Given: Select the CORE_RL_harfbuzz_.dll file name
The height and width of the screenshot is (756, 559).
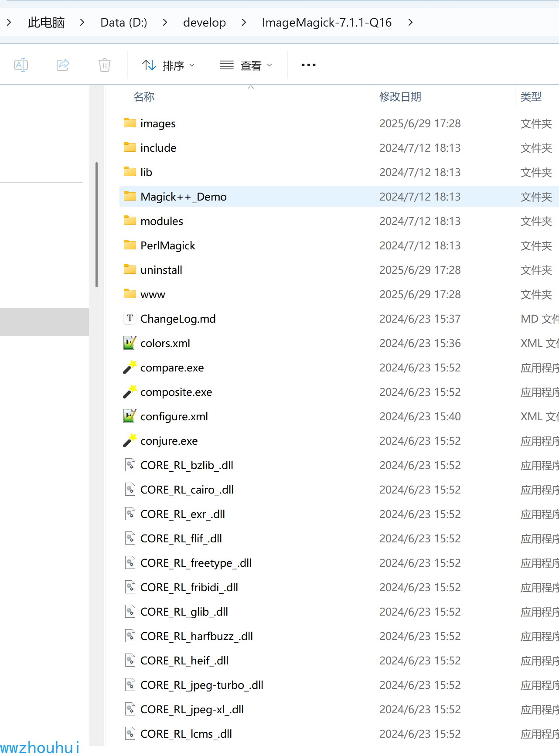Looking at the screenshot, I should tap(197, 636).
